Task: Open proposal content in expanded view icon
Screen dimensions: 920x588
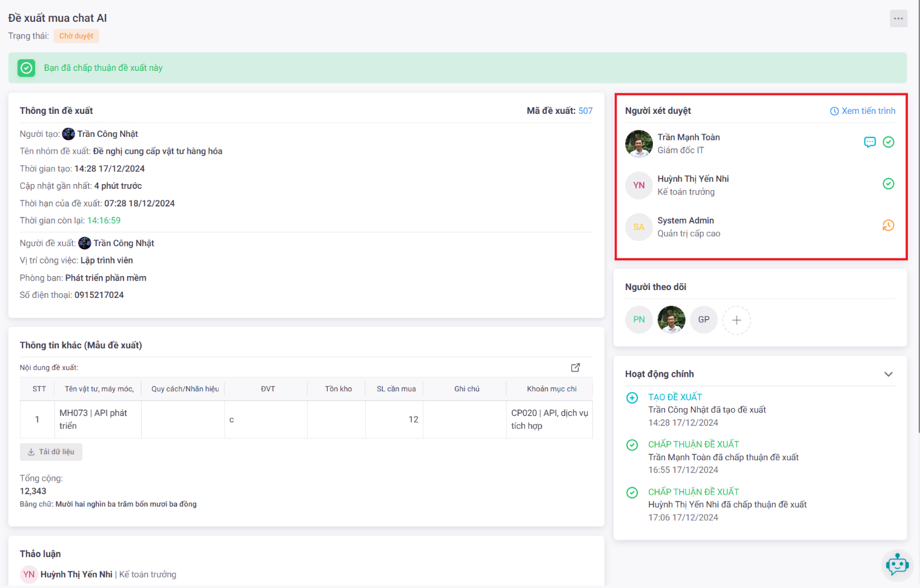Action: tap(575, 368)
